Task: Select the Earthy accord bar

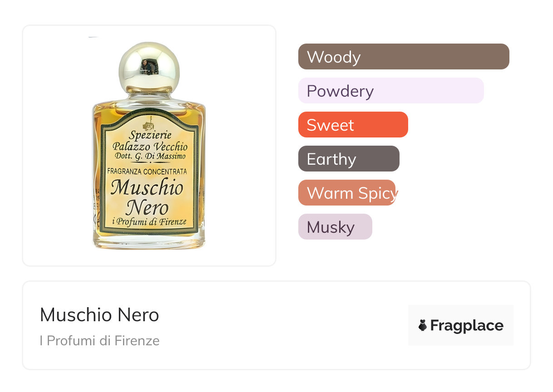Action: [x=349, y=159]
